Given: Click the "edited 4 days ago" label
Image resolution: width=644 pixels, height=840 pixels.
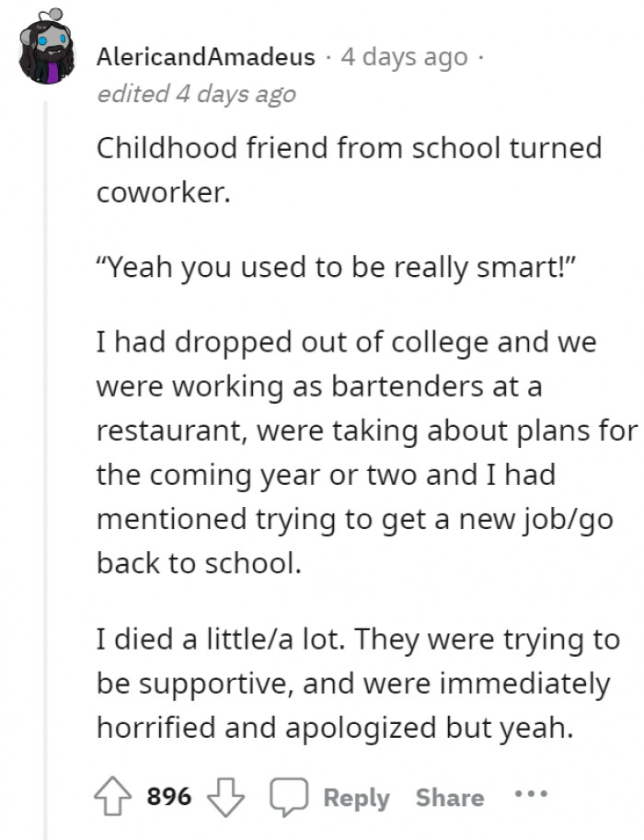Looking at the screenshot, I should tap(197, 93).
